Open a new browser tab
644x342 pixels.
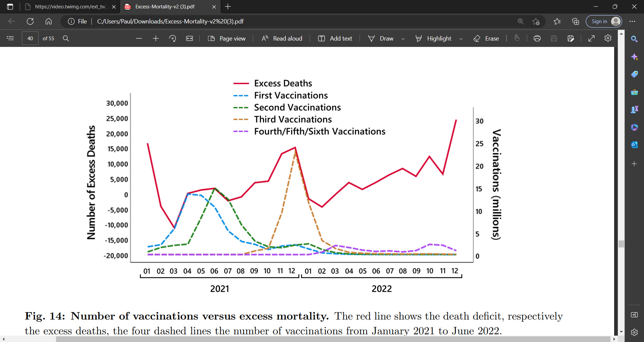pyautogui.click(x=228, y=7)
